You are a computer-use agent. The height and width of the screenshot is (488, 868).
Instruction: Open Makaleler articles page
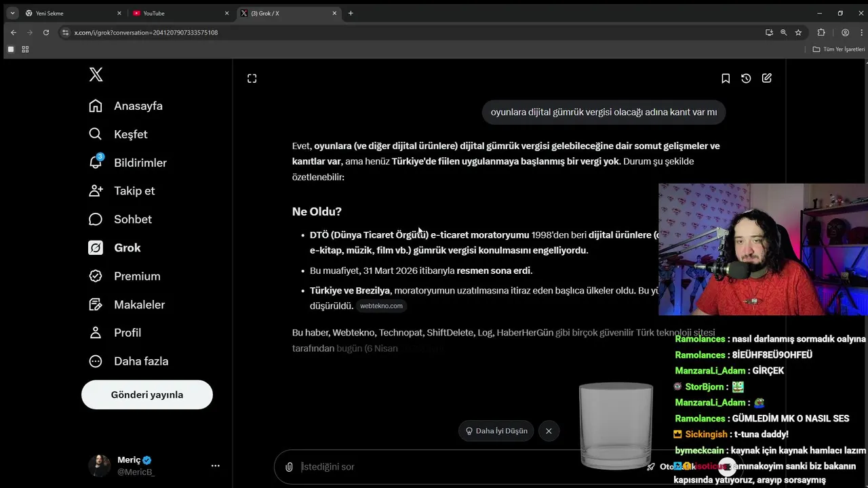[x=127, y=304]
